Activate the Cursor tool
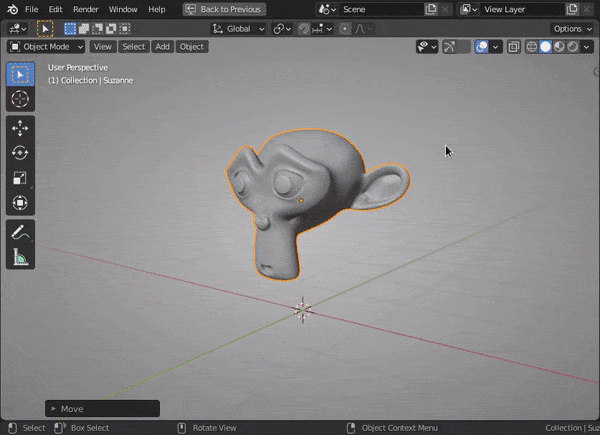 tap(20, 99)
